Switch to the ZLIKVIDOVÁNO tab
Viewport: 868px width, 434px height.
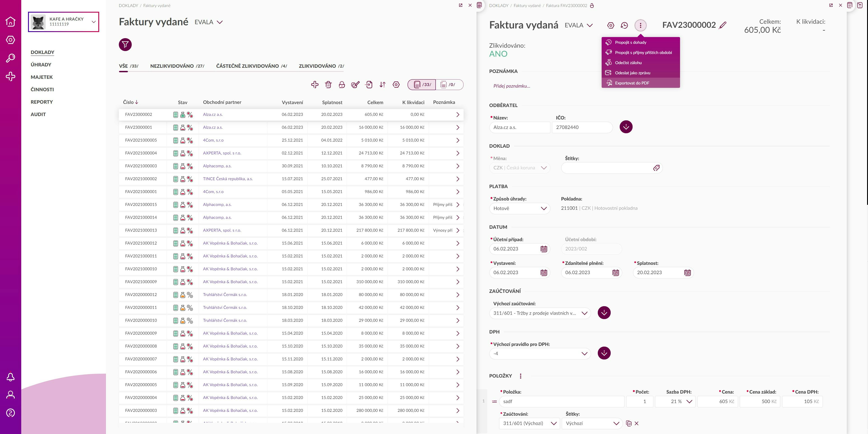[x=321, y=66]
